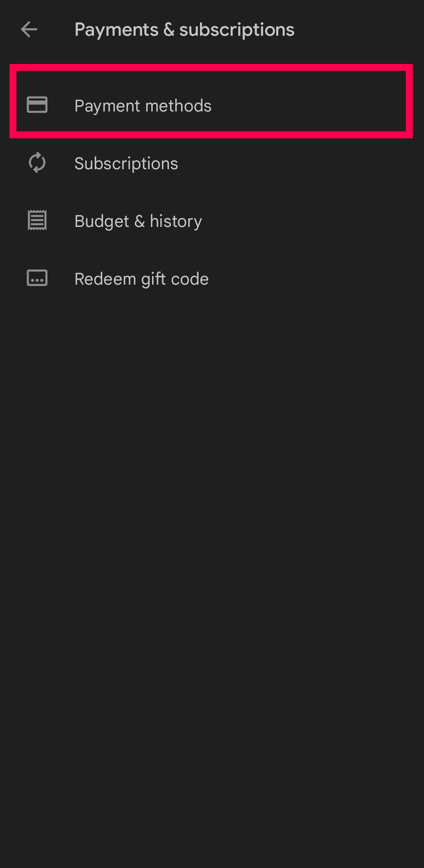This screenshot has height=868, width=424.
Task: Click the credit card icon
Action: [37, 105]
